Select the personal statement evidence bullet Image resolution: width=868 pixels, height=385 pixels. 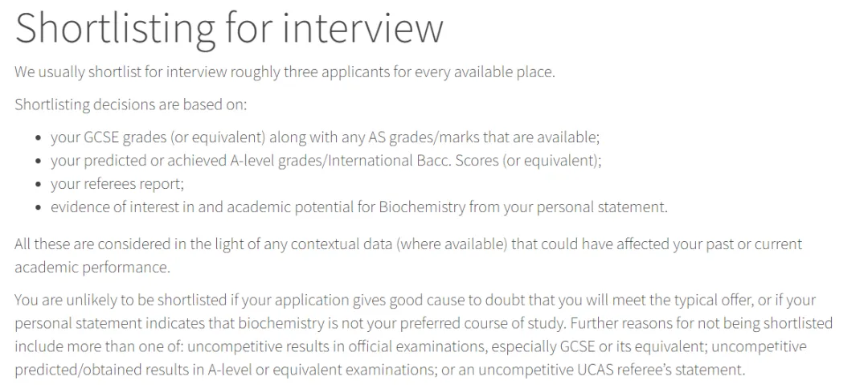[359, 207]
